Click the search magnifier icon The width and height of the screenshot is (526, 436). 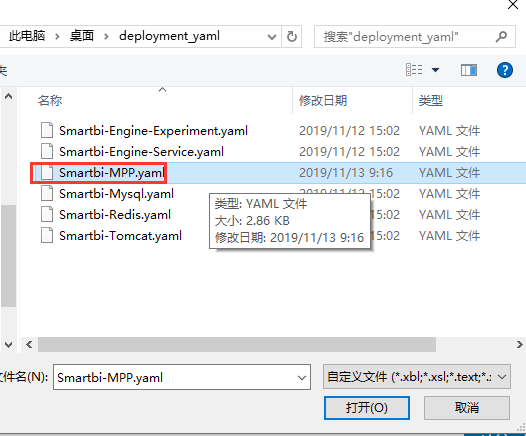coord(501,36)
